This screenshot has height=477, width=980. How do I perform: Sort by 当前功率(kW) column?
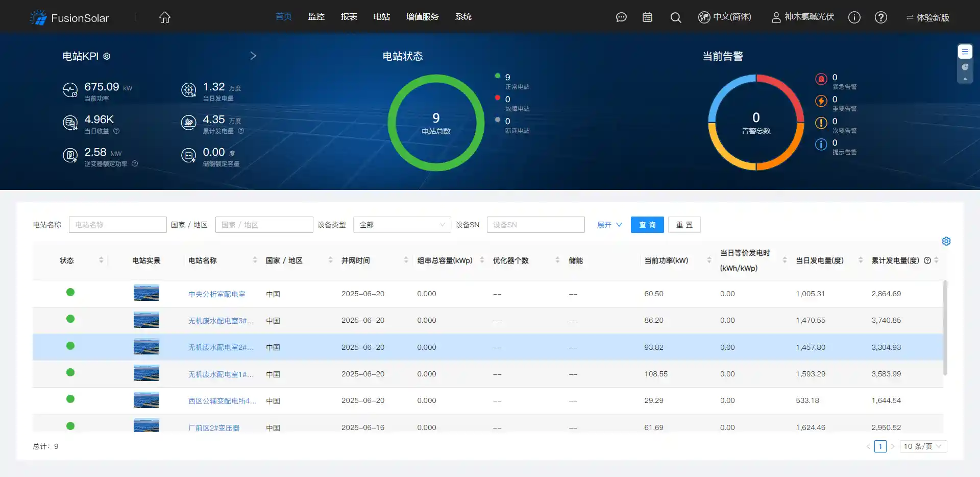point(708,260)
